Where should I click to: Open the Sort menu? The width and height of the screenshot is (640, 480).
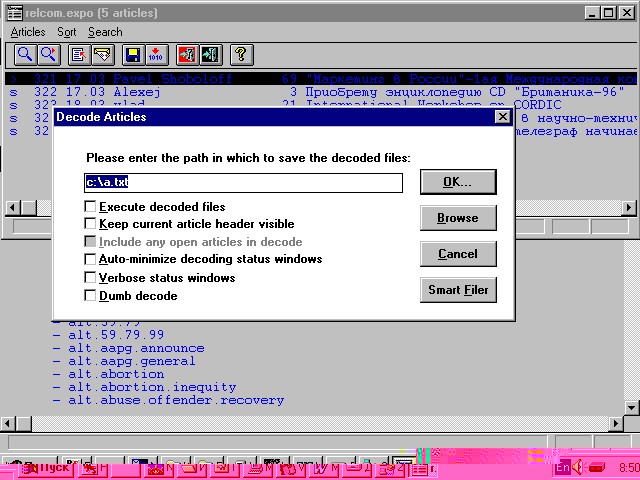[67, 32]
